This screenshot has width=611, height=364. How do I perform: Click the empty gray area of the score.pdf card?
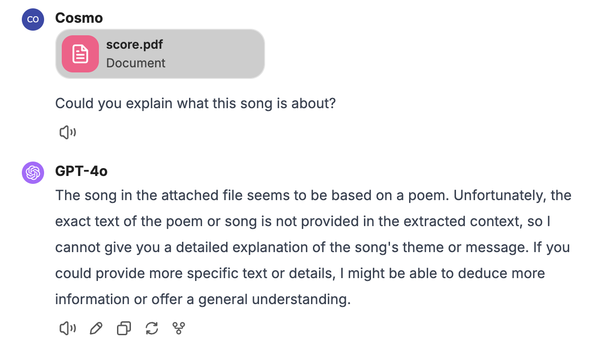(218, 54)
